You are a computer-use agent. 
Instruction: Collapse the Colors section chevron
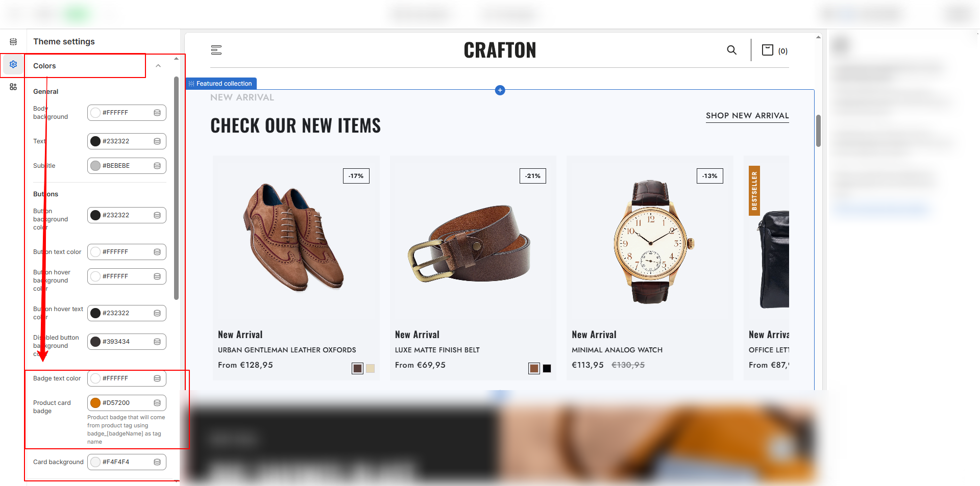tap(158, 66)
